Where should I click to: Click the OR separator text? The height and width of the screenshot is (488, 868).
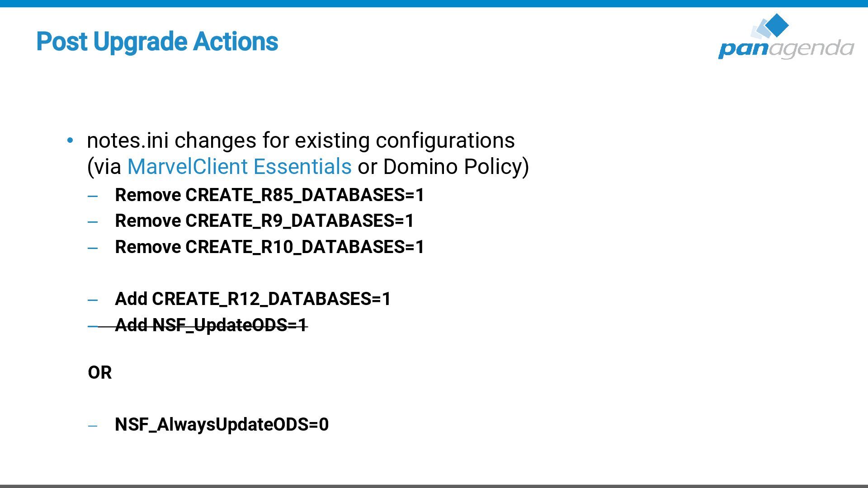click(100, 373)
